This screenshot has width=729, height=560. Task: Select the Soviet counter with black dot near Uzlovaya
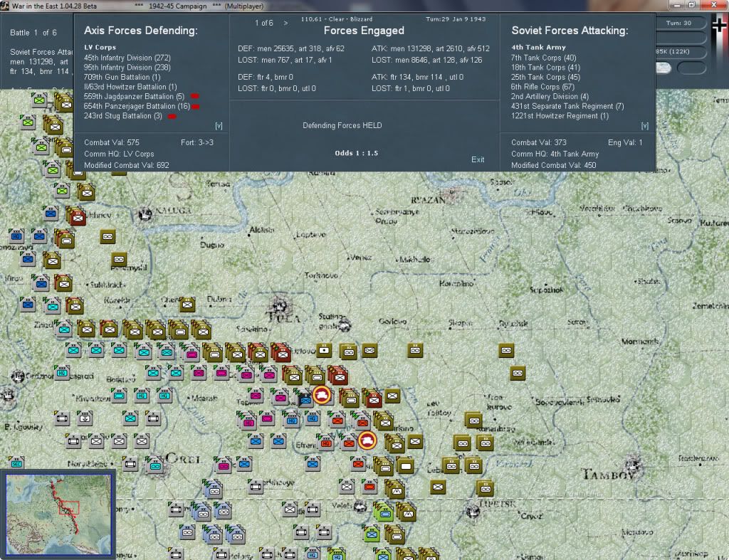click(324, 350)
